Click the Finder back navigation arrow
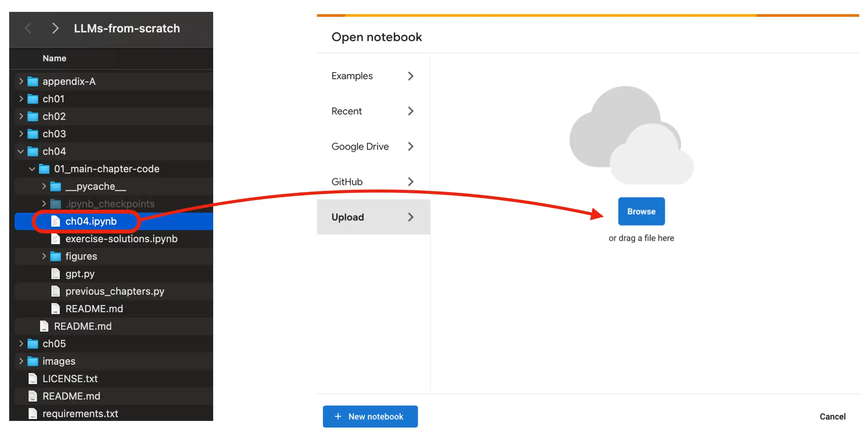The image size is (868, 437). 28,28
